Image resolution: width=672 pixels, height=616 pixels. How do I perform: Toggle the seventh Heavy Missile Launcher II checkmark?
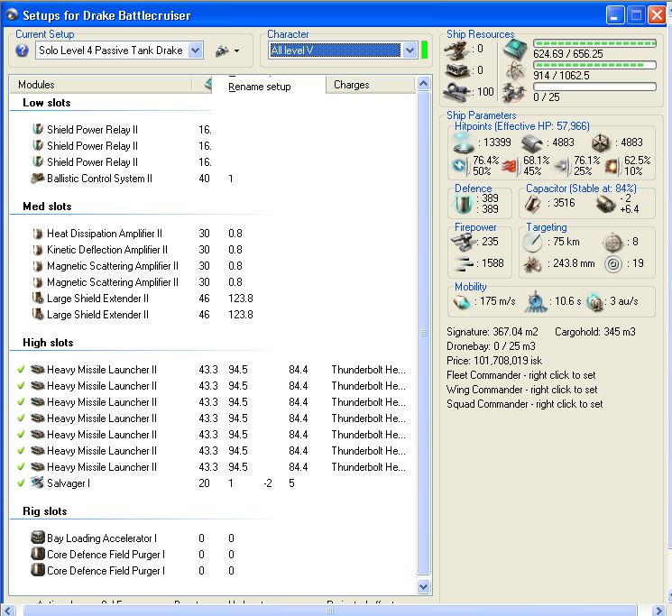21,467
